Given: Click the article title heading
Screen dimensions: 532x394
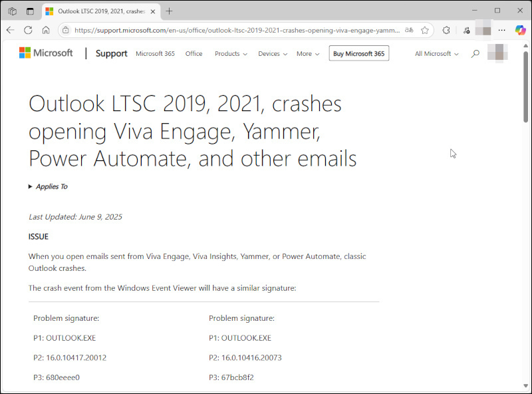Looking at the screenshot, I should click(192, 131).
